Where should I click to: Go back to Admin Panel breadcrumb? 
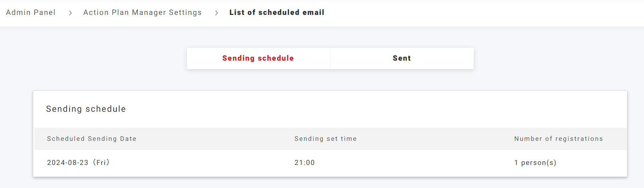coord(31,12)
